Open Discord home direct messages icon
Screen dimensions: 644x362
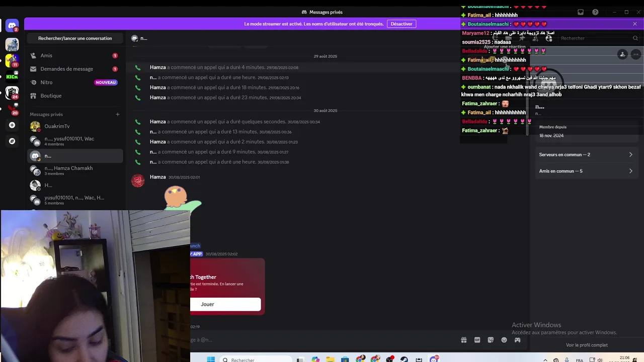(12, 25)
